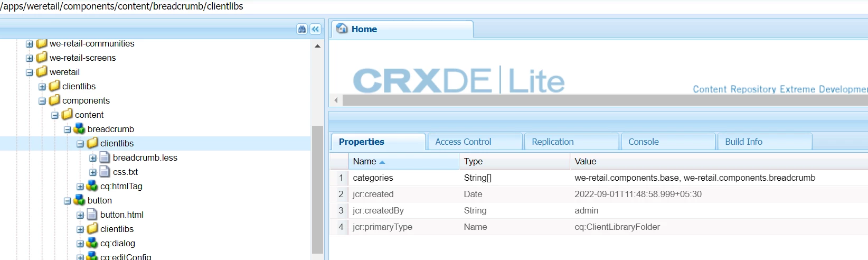Open the Console tab
The width and height of the screenshot is (868, 260).
[668, 142]
